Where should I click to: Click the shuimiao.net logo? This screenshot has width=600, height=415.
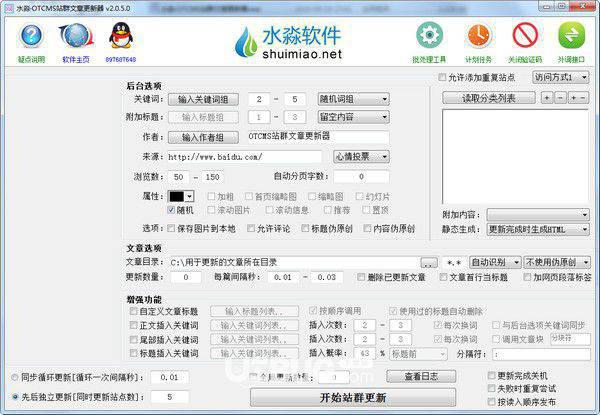click(x=289, y=42)
